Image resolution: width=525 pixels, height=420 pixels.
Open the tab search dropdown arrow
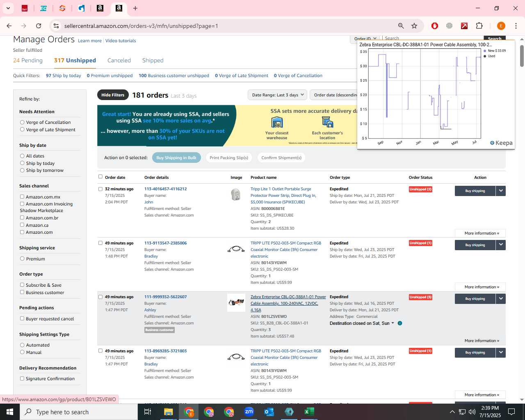tap(8, 8)
